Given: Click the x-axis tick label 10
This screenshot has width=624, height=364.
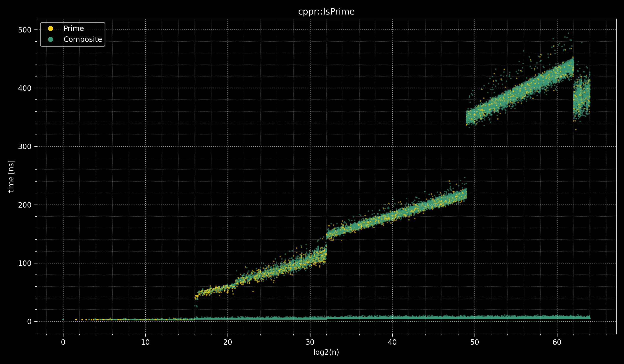Looking at the screenshot, I should click(x=145, y=342).
